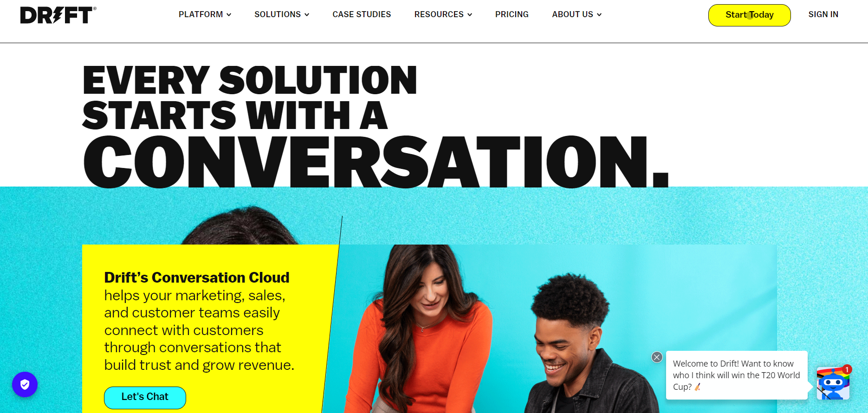
Task: Open the Drift chatbot robot avatar
Action: coord(833,383)
